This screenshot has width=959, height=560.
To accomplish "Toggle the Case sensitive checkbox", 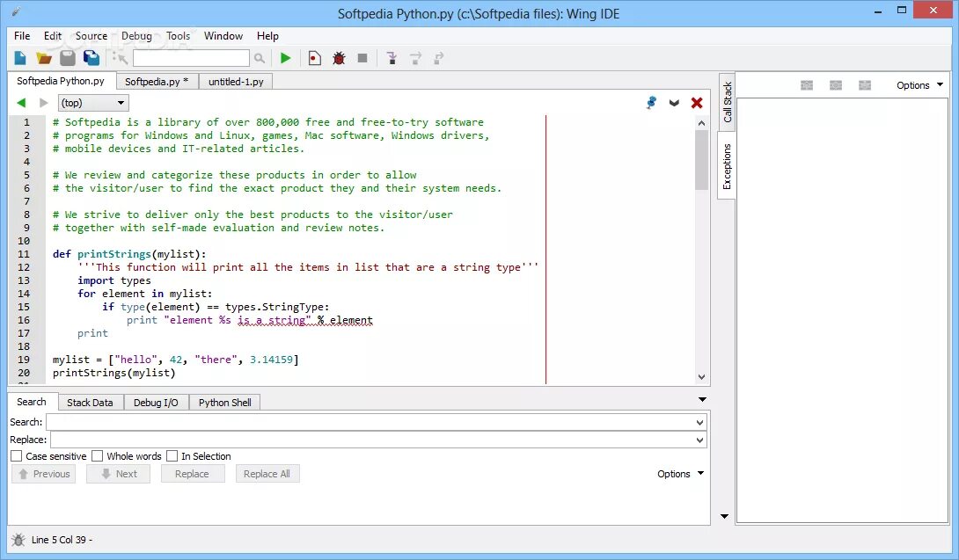I will [17, 456].
